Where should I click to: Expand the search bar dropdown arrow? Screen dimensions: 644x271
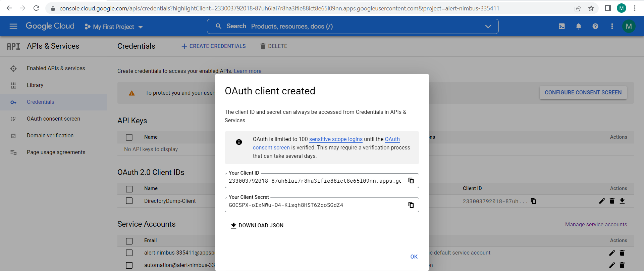[x=488, y=27]
